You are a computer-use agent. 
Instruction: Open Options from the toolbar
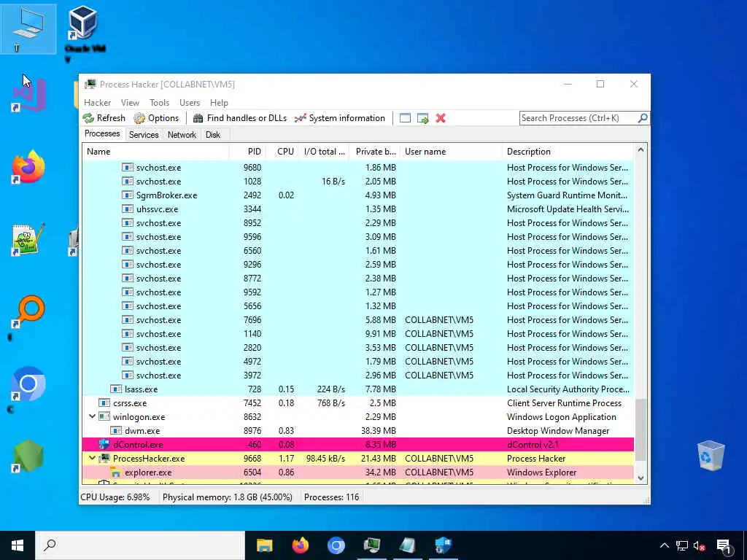[x=156, y=118]
